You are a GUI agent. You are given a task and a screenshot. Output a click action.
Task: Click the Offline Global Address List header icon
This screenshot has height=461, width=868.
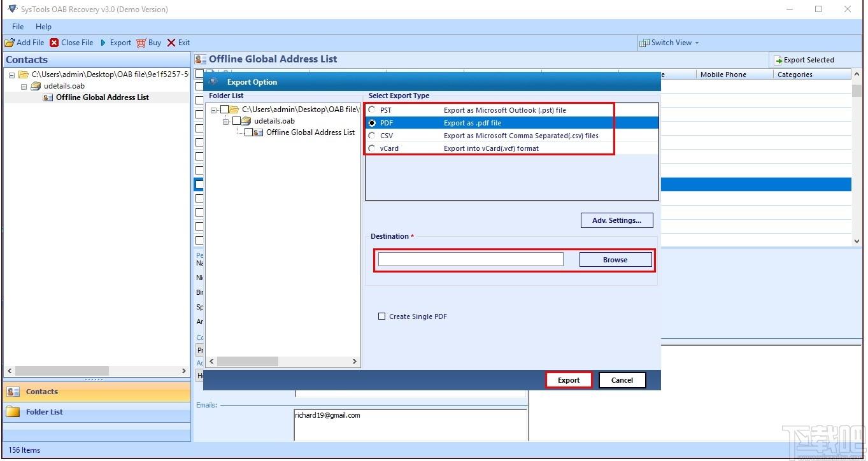coord(201,59)
